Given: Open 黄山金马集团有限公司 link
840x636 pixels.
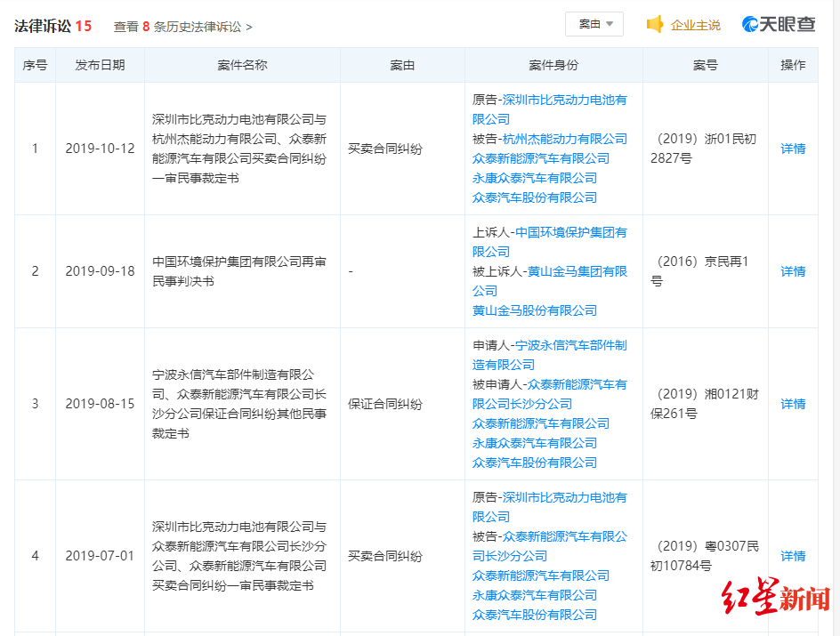Looking at the screenshot, I should (x=550, y=281).
